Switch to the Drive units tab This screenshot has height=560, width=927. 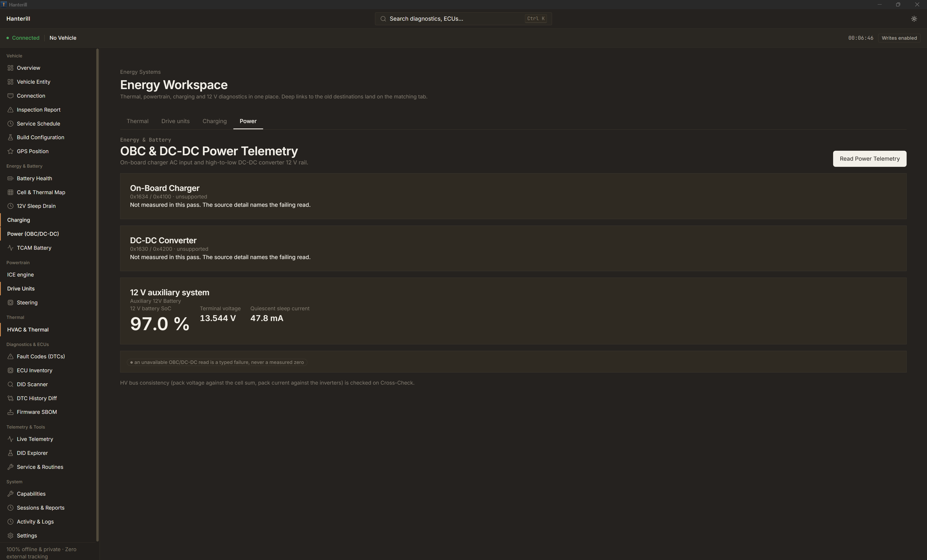point(175,121)
